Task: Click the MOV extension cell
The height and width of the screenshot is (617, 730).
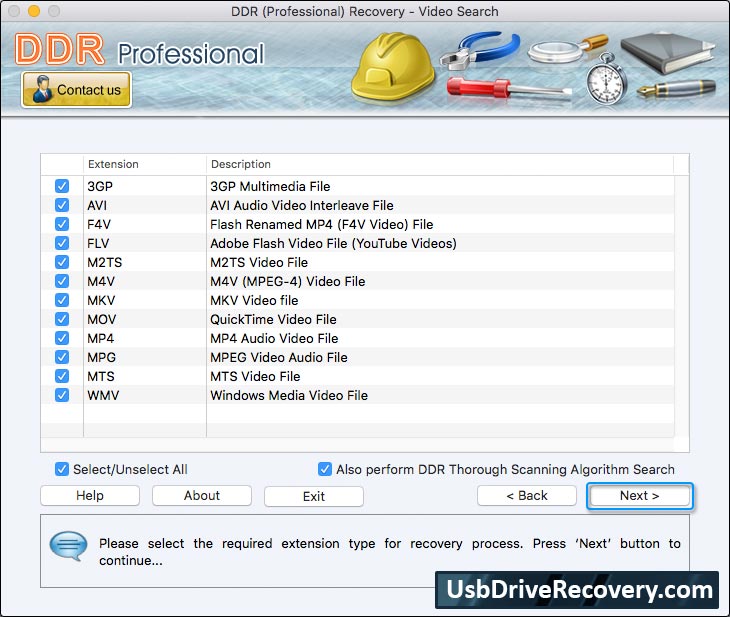Action: point(145,319)
